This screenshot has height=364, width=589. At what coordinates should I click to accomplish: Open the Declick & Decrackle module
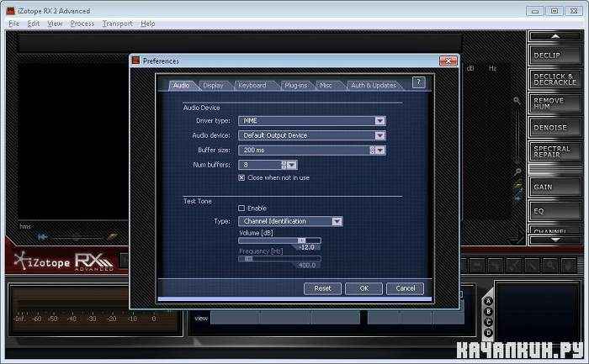point(555,79)
